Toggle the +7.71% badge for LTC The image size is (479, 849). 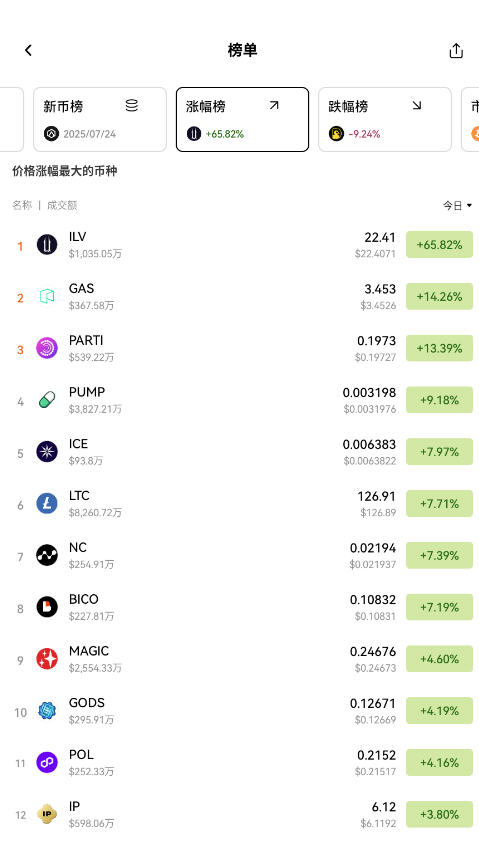[439, 504]
